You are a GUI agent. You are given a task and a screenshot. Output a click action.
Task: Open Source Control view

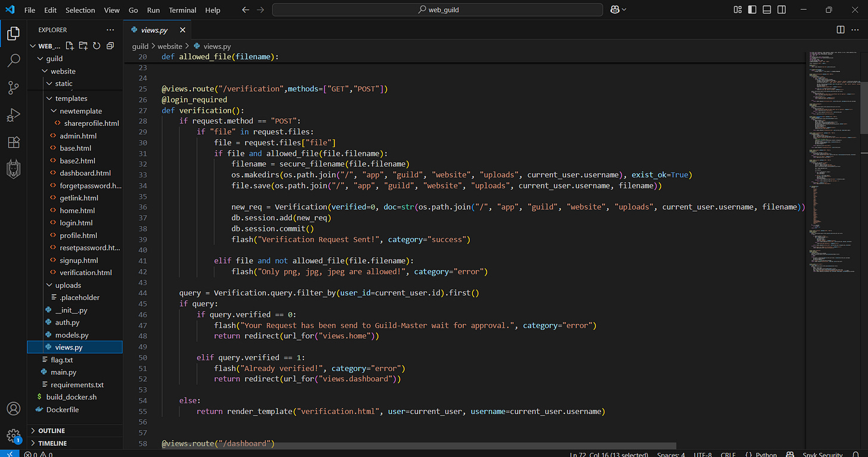(13, 88)
